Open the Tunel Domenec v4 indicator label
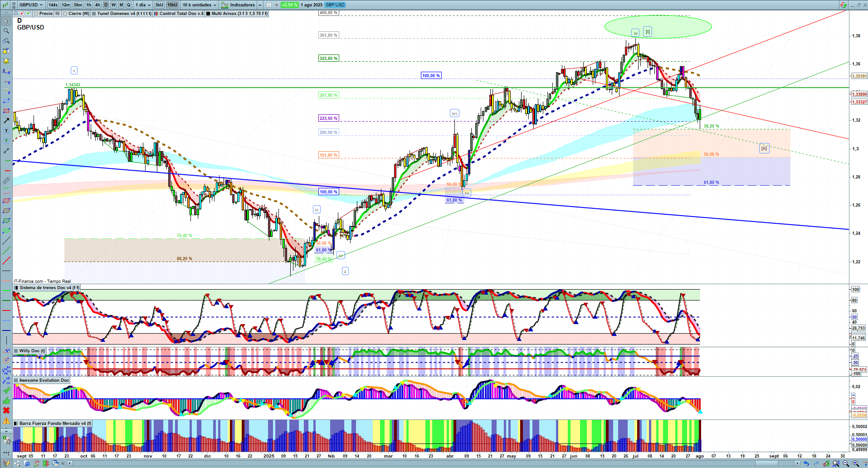Screen dimensions: 868x468 pyautogui.click(x=124, y=14)
